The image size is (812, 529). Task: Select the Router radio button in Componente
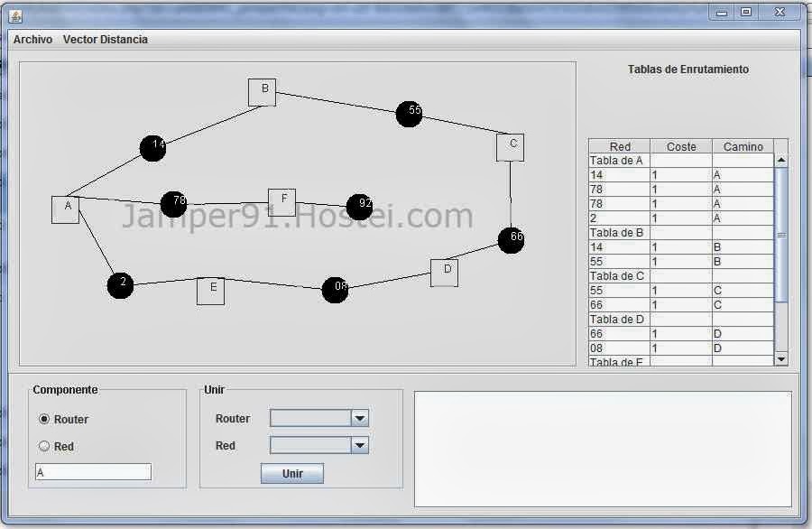(44, 419)
